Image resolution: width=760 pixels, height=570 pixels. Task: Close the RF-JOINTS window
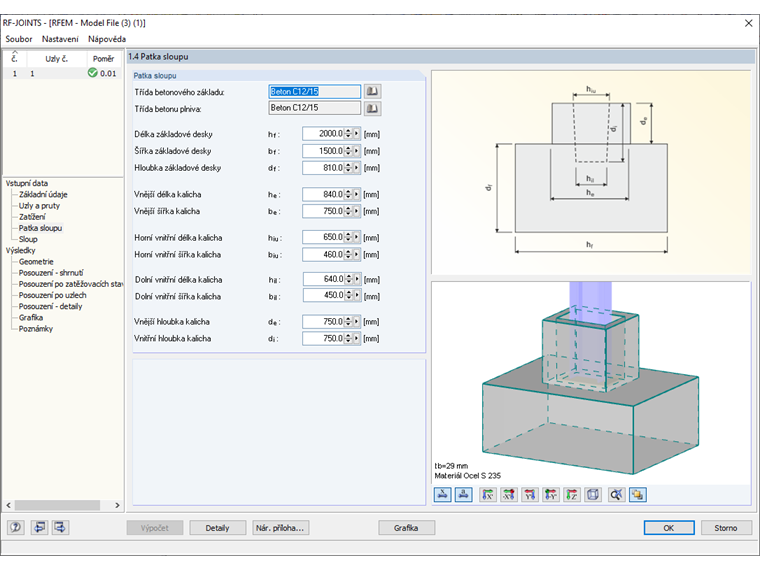(x=748, y=23)
